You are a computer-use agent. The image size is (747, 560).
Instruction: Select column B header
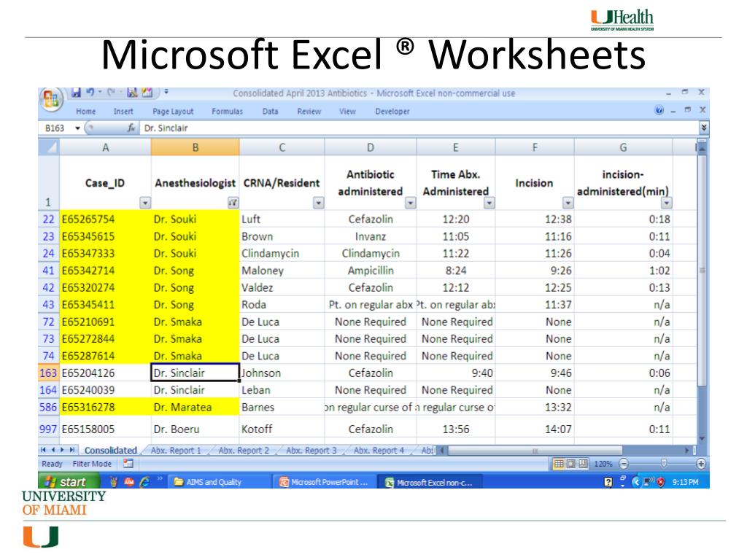point(196,147)
